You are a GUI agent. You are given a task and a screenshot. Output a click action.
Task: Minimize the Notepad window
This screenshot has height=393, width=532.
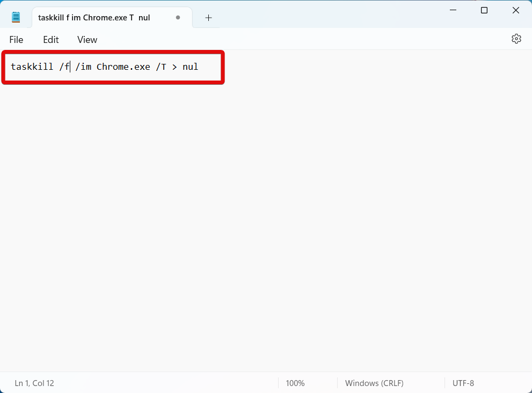(453, 10)
